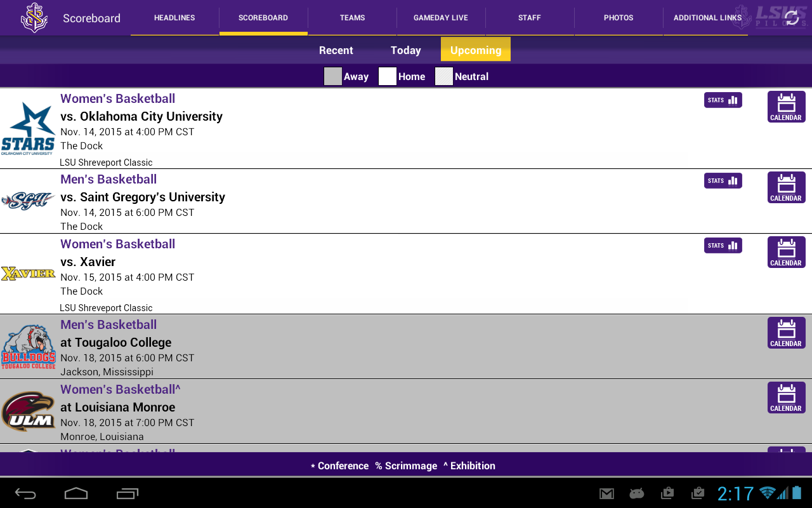This screenshot has height=508, width=812.
Task: Open the Gameday Live tab
Action: 441,18
